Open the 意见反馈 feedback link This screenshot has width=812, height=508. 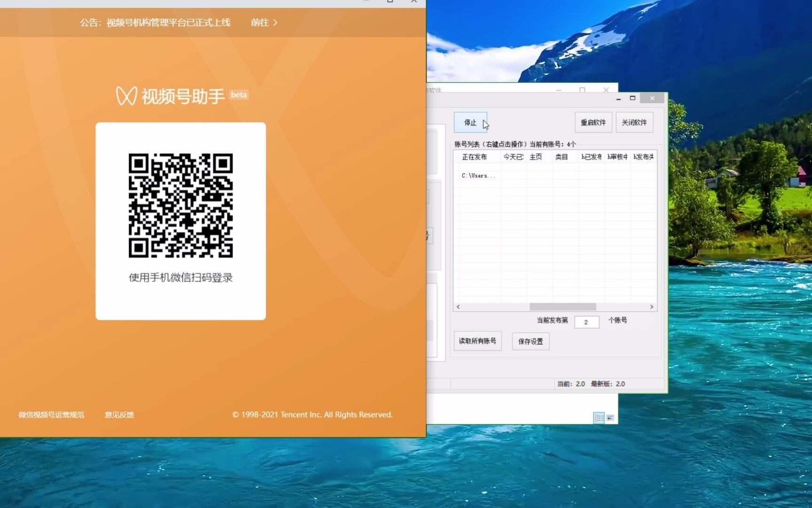119,415
